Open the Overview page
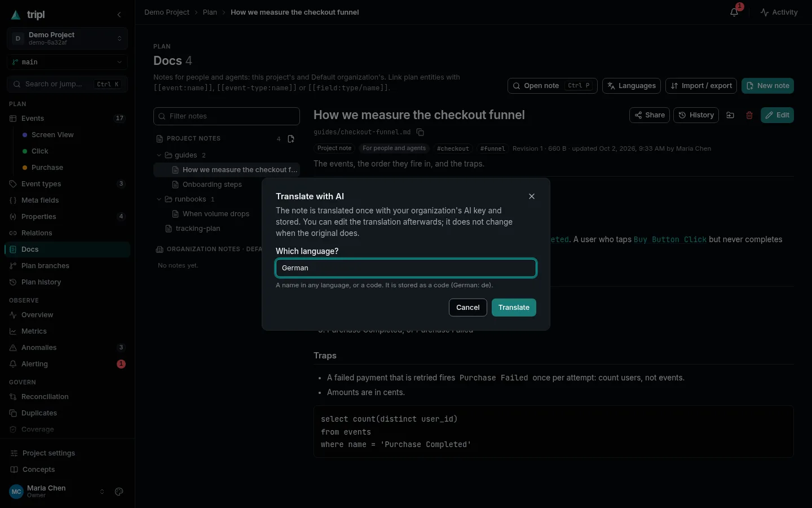812x508 pixels. coord(68,315)
